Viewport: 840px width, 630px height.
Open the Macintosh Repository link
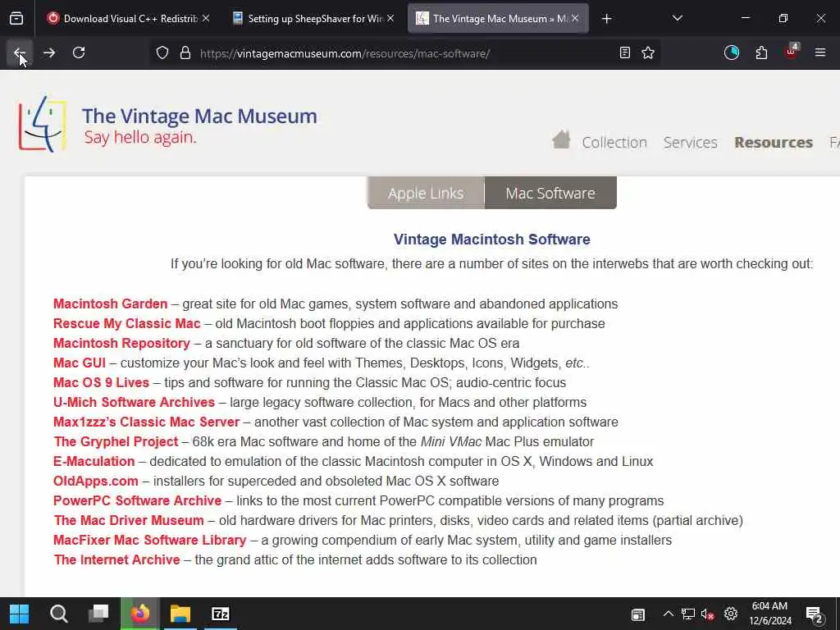coord(121,343)
